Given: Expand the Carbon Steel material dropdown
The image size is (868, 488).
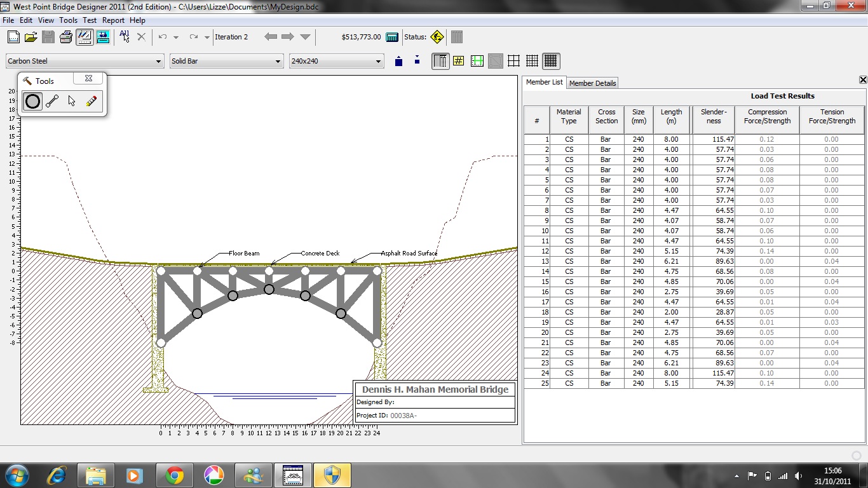Looking at the screenshot, I should pos(158,62).
